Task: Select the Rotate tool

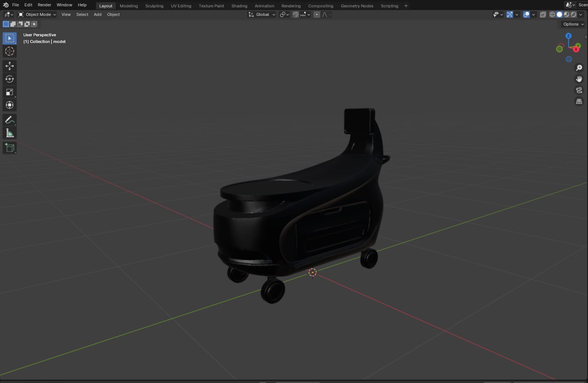Action: [10, 79]
